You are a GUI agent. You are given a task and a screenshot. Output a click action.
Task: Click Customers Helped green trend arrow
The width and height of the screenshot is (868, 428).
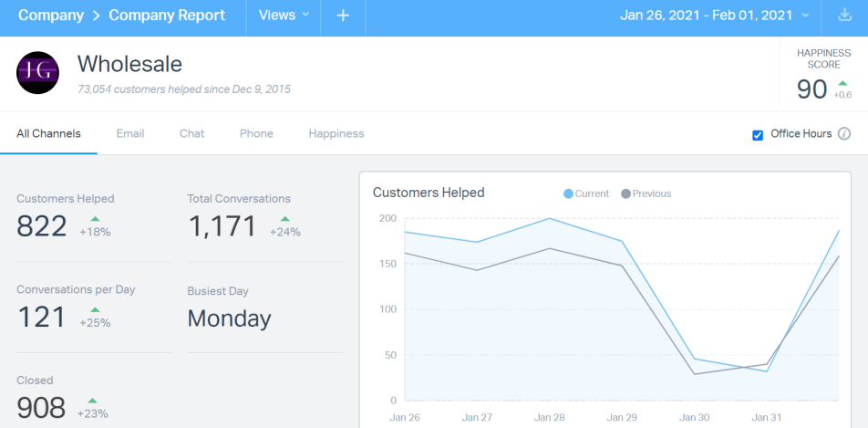(x=95, y=220)
